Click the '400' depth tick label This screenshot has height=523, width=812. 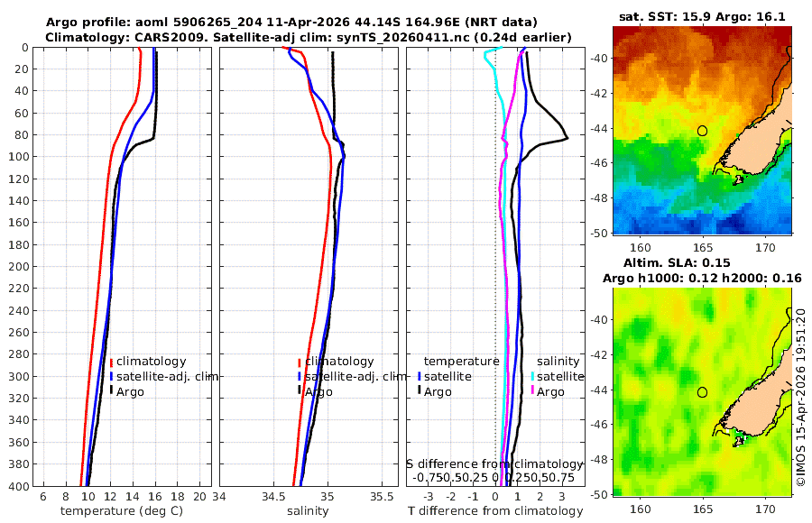click(x=18, y=486)
